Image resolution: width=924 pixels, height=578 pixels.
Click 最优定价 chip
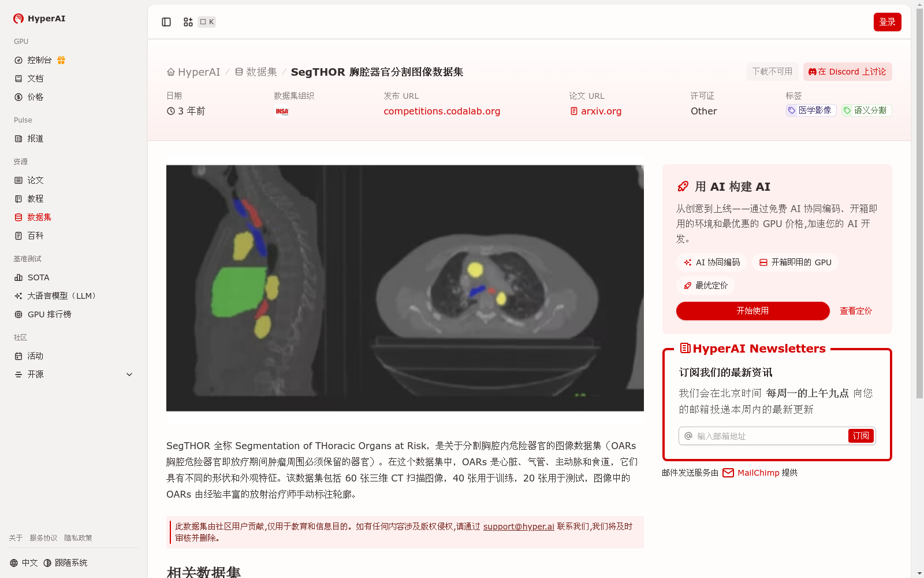(706, 286)
